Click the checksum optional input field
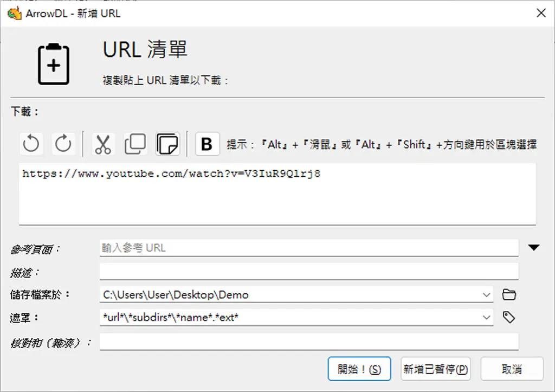The width and height of the screenshot is (555, 392). (x=308, y=342)
